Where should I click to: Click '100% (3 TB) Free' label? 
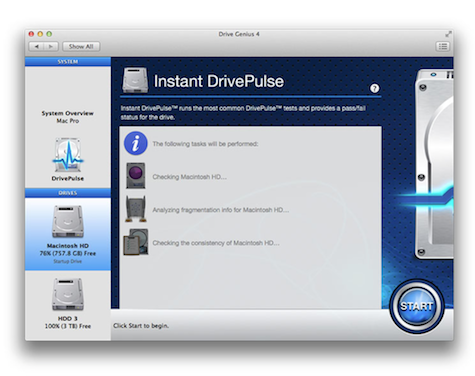click(68, 326)
